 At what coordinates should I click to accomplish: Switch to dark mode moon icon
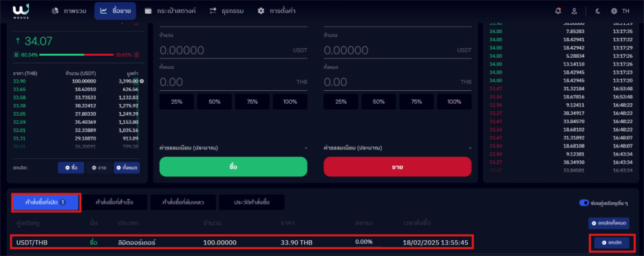point(598,11)
